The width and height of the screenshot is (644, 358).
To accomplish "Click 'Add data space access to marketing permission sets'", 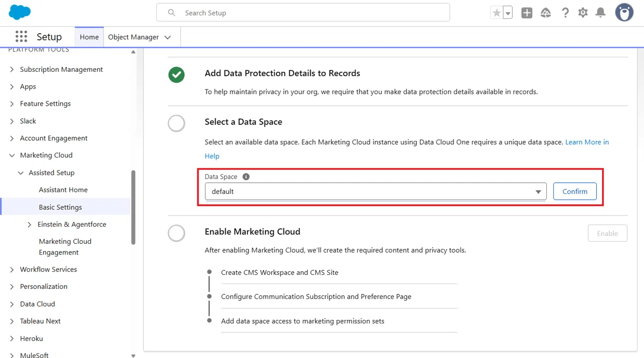I will pos(303,321).
